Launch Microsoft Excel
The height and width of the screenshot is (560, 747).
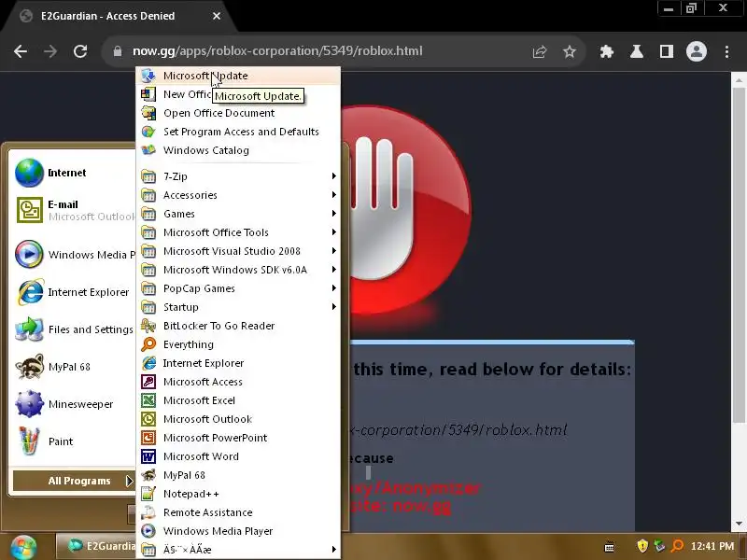238,400
